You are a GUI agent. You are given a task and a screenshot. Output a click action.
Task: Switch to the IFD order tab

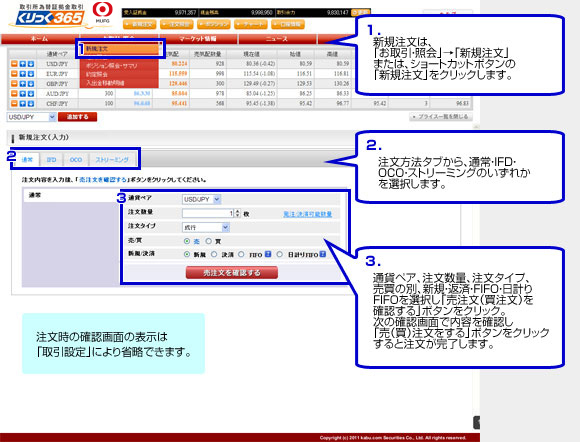(x=51, y=159)
